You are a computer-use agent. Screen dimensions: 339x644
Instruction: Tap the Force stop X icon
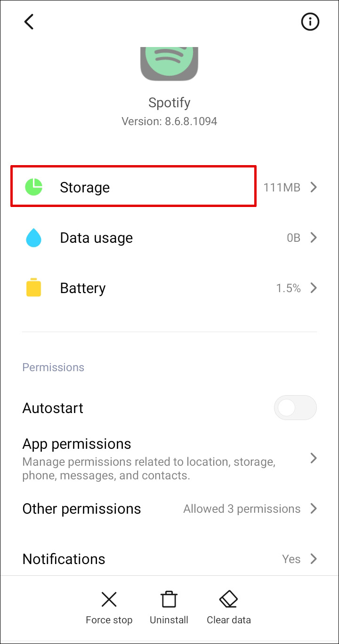pos(109,599)
